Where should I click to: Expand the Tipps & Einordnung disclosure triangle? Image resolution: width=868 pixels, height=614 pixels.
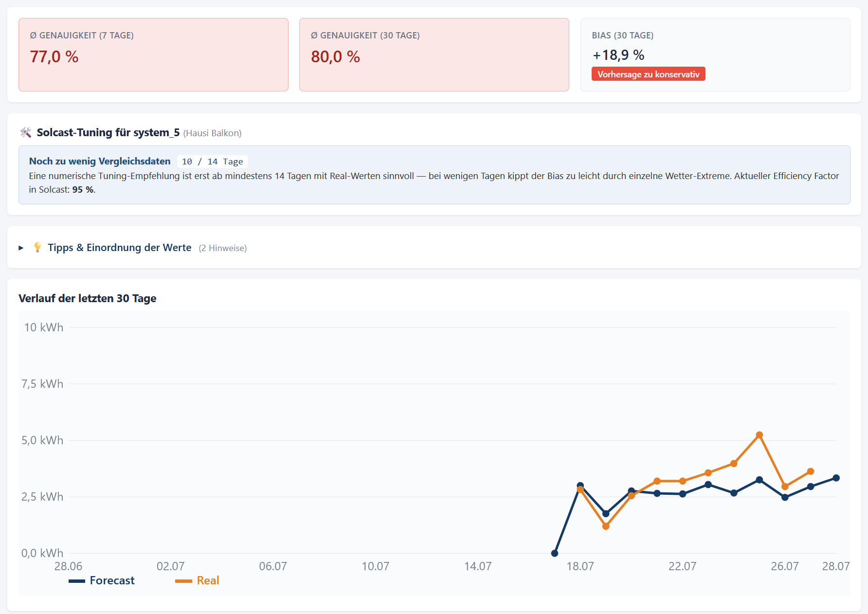[x=21, y=248]
